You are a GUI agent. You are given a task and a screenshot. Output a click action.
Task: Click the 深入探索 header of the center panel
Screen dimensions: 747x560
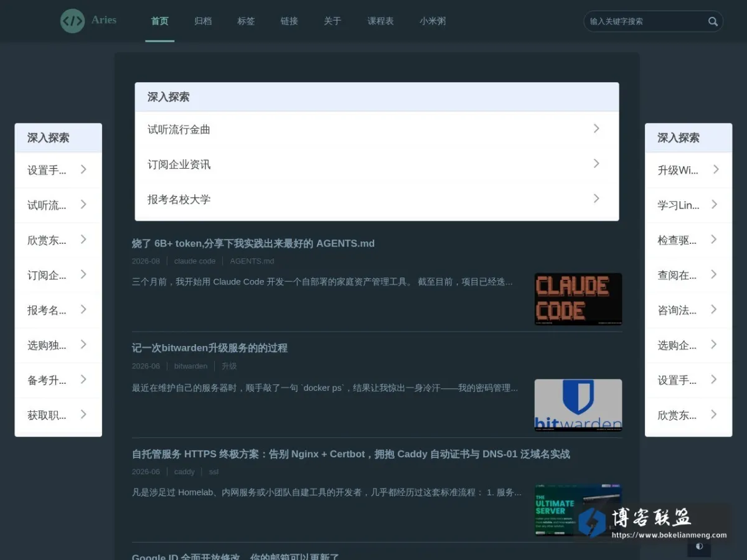(x=377, y=97)
